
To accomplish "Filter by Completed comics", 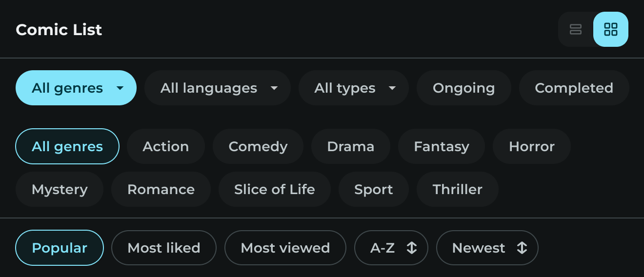I will [x=574, y=88].
